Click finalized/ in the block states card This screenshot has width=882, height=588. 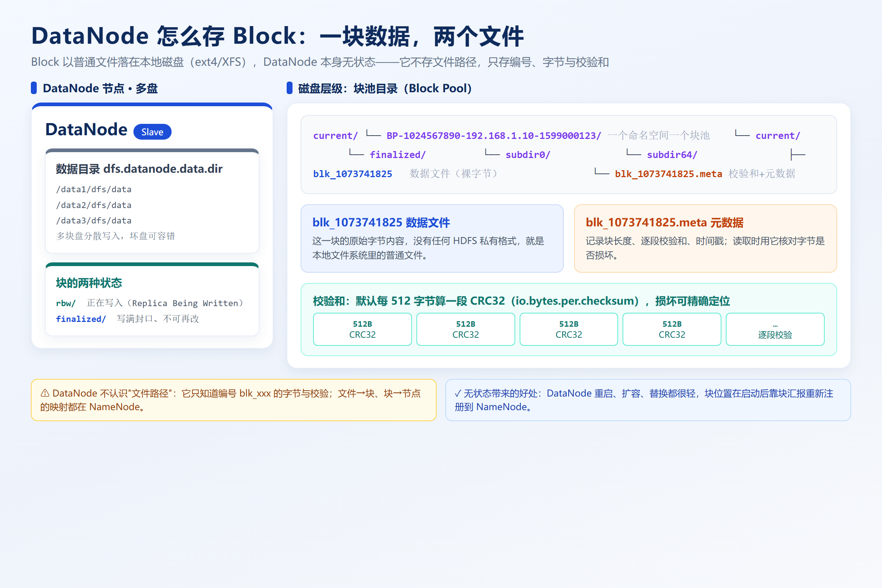81,319
